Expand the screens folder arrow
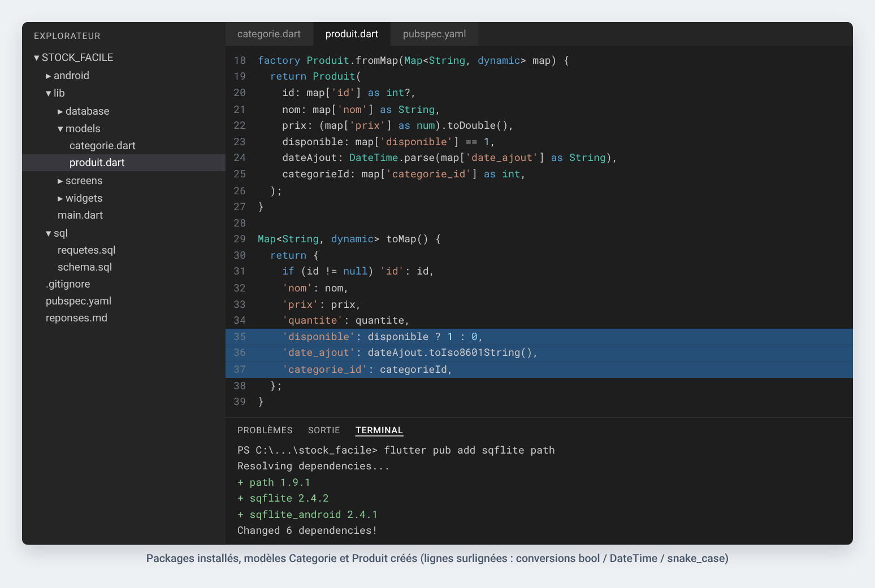 click(x=60, y=181)
